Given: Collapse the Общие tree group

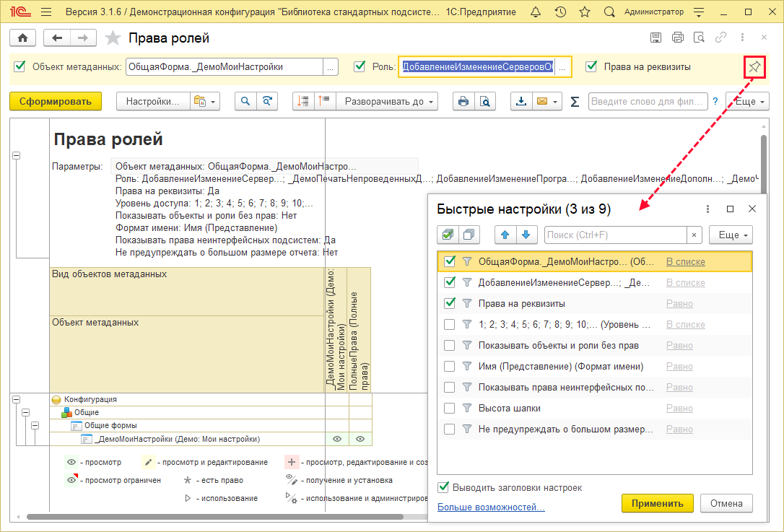Looking at the screenshot, I should (x=25, y=412).
